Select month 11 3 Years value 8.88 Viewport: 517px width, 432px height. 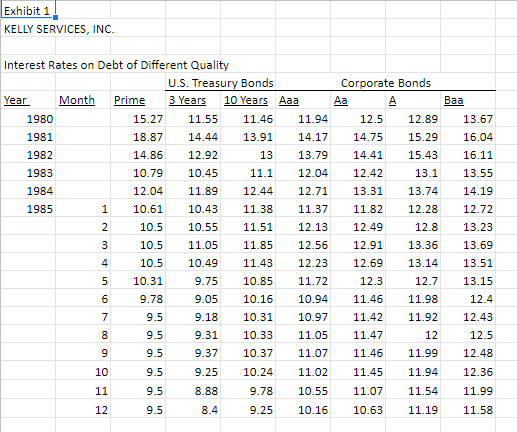point(193,390)
